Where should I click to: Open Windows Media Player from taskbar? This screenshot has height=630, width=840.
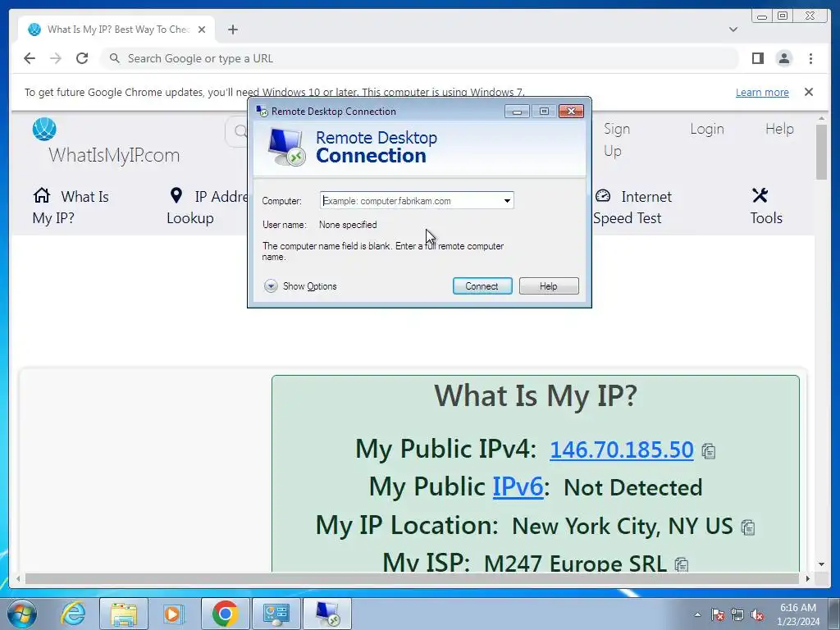point(173,614)
